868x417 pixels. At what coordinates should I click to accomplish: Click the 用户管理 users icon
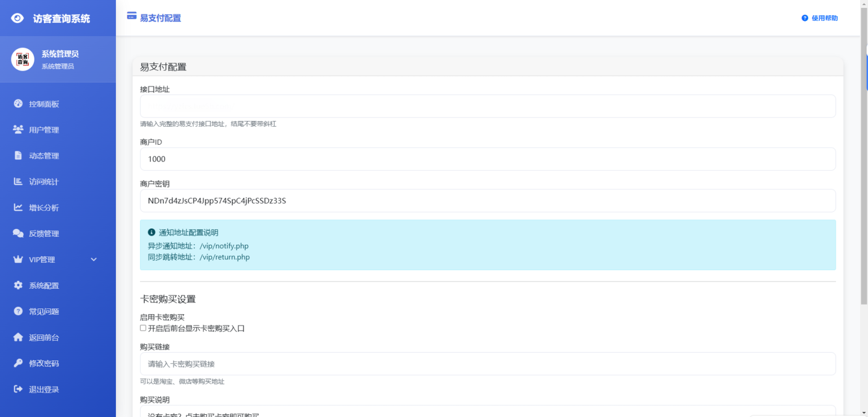[18, 130]
